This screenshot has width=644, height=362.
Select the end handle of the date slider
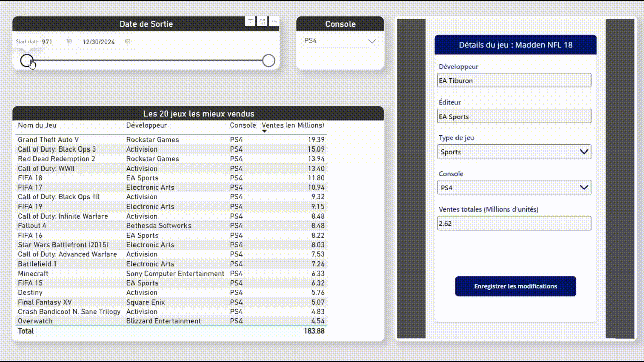[269, 61]
